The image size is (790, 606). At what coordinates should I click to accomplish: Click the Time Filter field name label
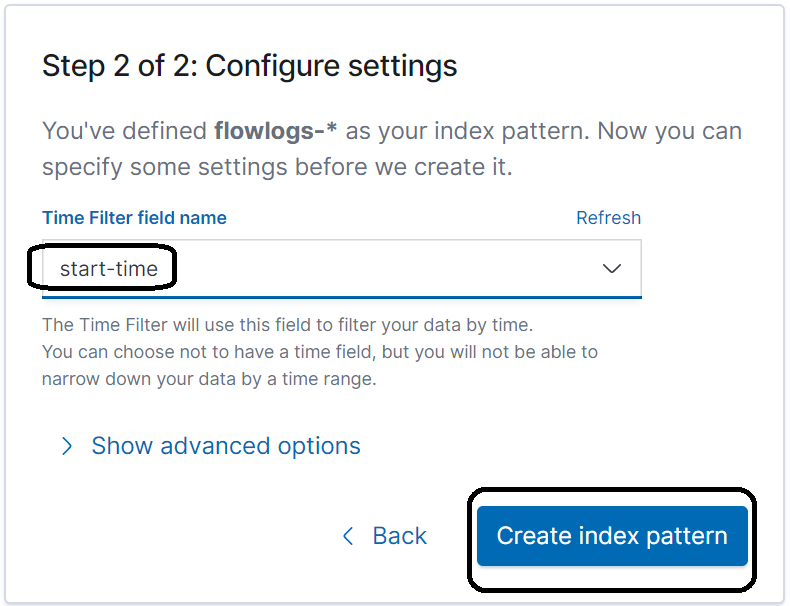[x=135, y=218]
